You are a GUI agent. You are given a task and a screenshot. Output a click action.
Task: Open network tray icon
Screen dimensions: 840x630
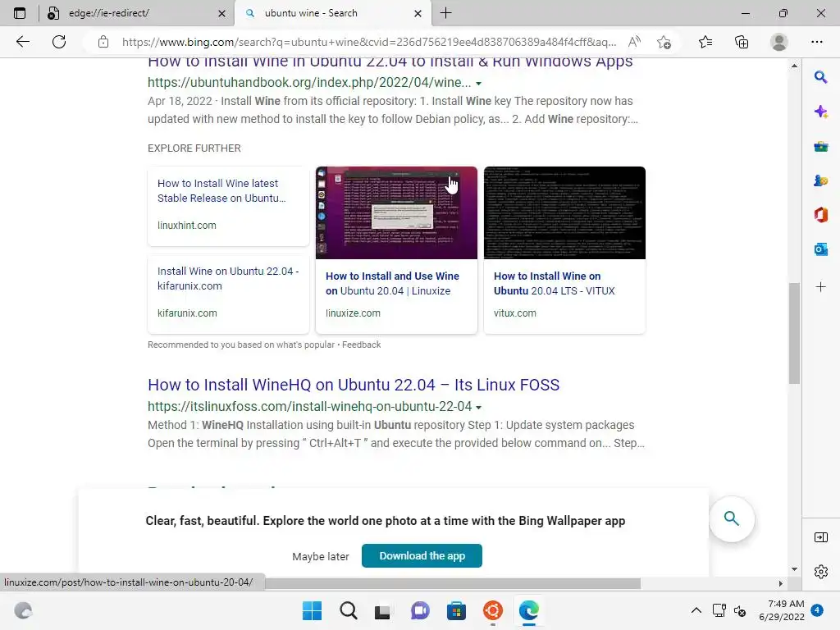click(x=719, y=610)
